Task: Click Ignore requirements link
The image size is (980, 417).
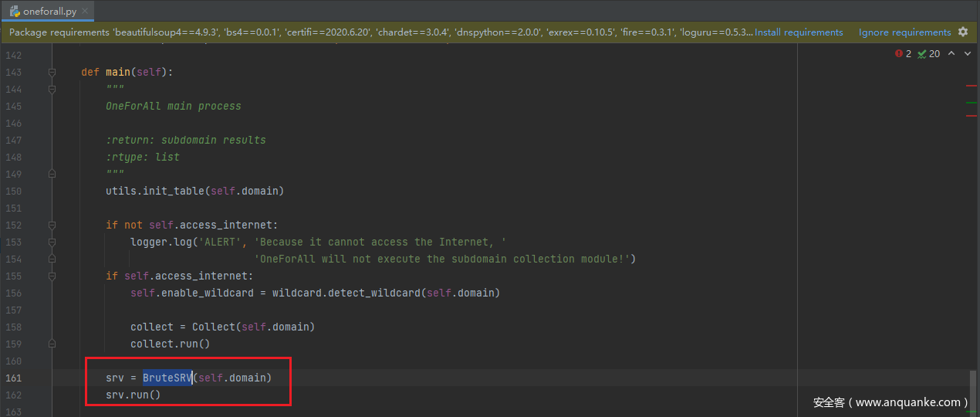Action: (x=904, y=32)
